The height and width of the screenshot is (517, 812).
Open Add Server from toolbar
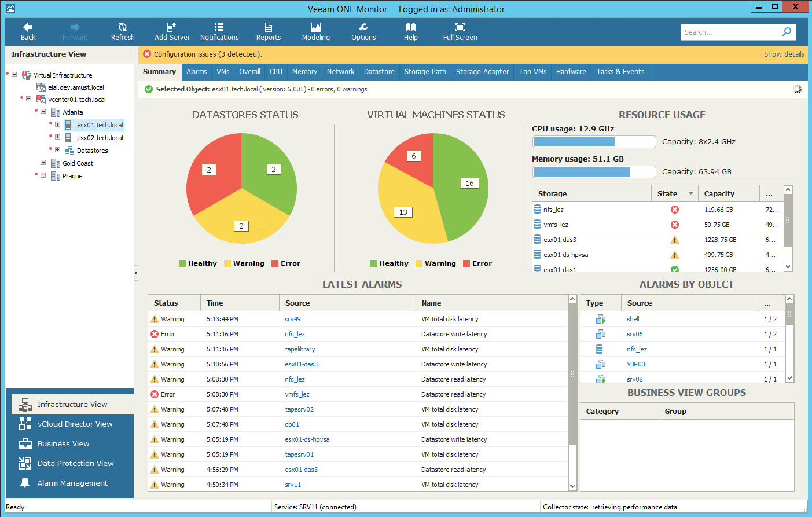point(171,27)
